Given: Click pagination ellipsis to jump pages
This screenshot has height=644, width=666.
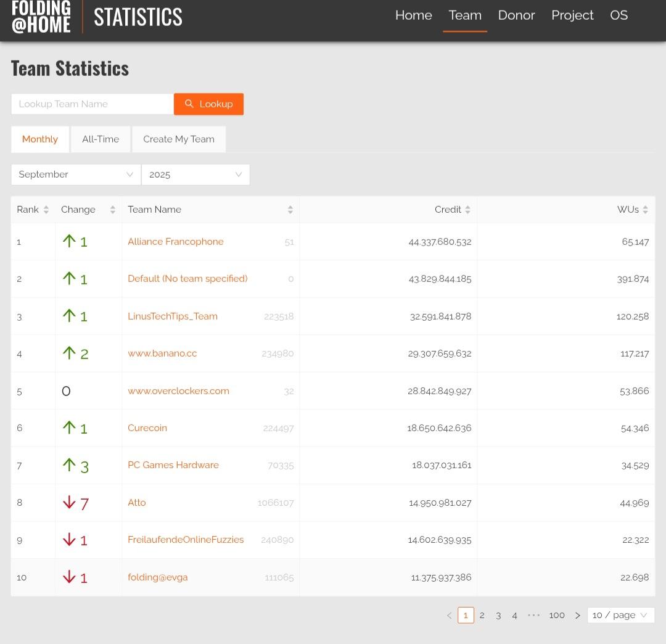Looking at the screenshot, I should point(533,615).
